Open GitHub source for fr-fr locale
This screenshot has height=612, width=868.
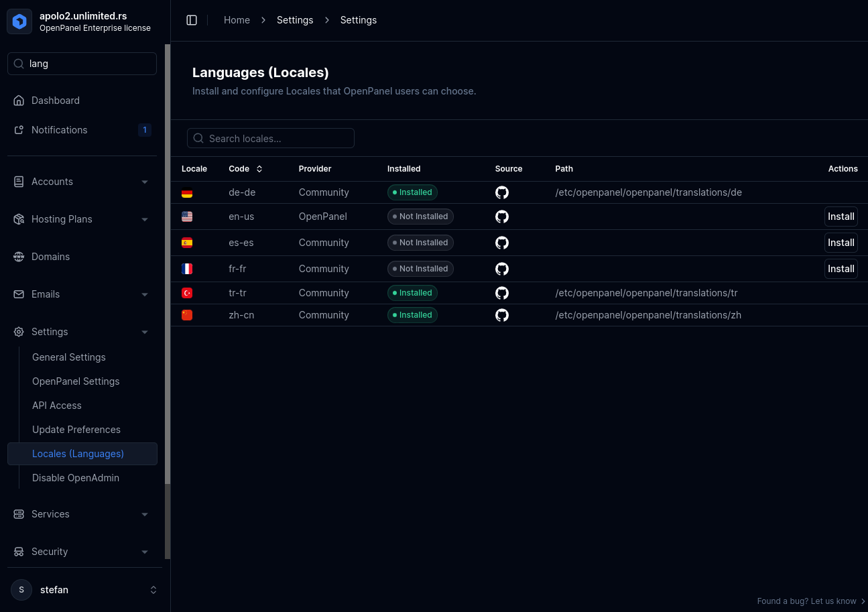click(502, 269)
